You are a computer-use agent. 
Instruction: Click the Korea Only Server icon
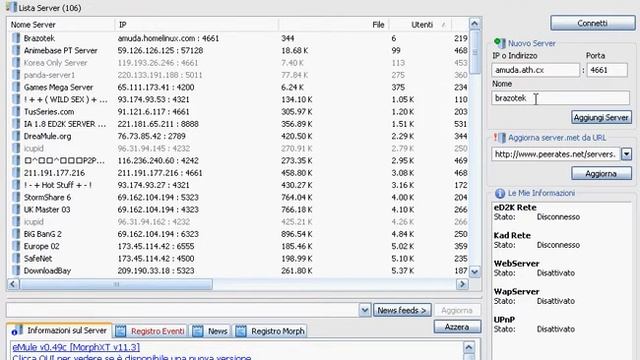pos(16,63)
